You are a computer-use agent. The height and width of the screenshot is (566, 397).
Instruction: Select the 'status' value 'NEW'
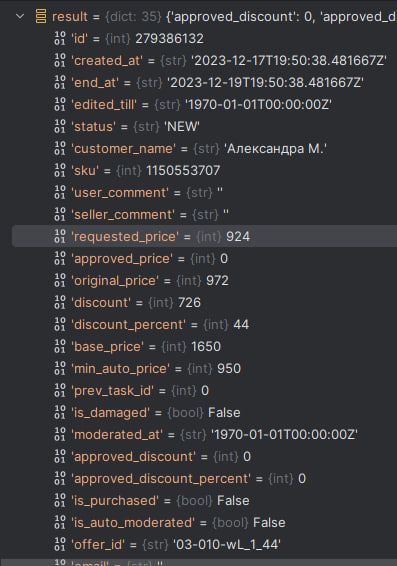(182, 127)
